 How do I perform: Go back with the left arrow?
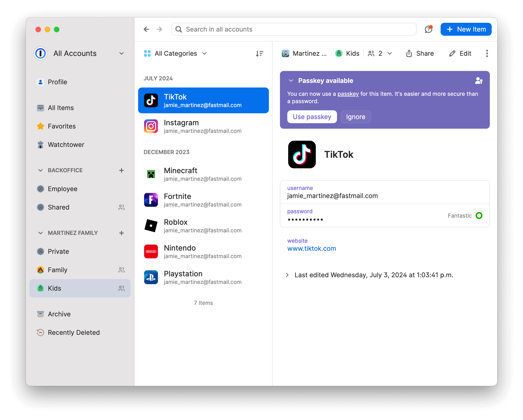[146, 29]
